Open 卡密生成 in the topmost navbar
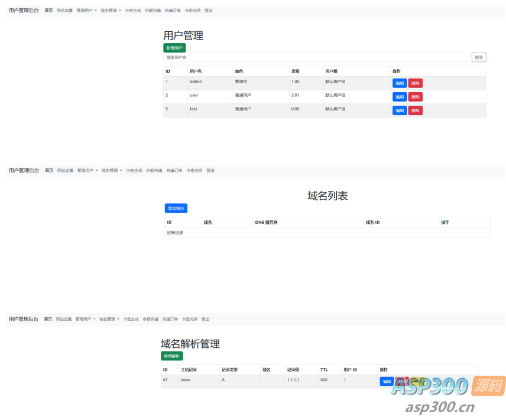The image size is (506, 420). (132, 11)
